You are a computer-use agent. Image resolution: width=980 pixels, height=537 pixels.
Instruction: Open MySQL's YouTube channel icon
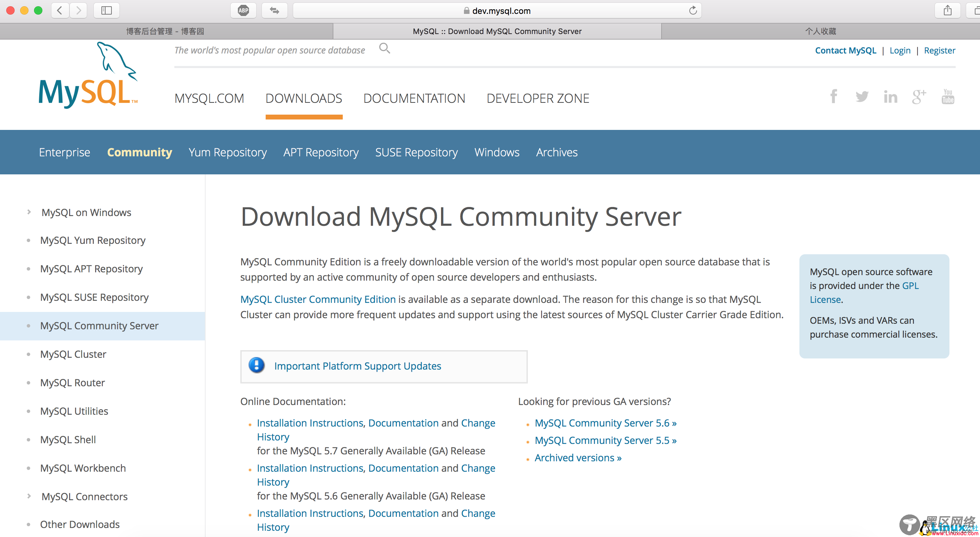tap(948, 96)
